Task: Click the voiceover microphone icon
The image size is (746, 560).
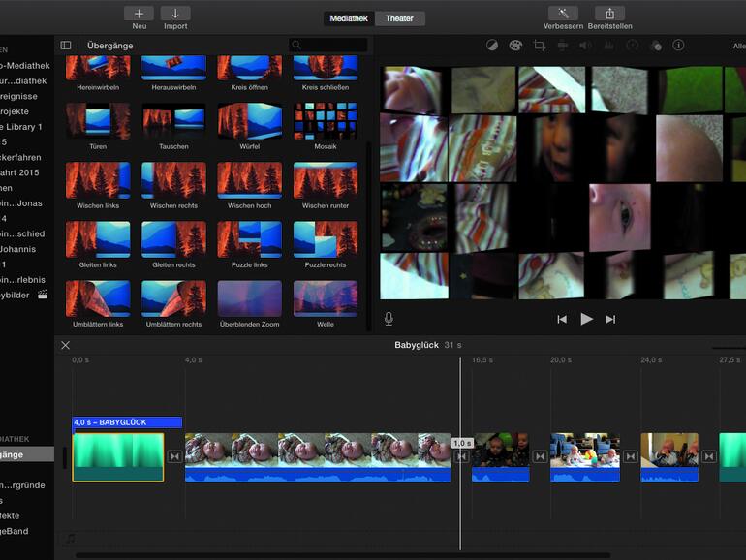Action: (389, 319)
